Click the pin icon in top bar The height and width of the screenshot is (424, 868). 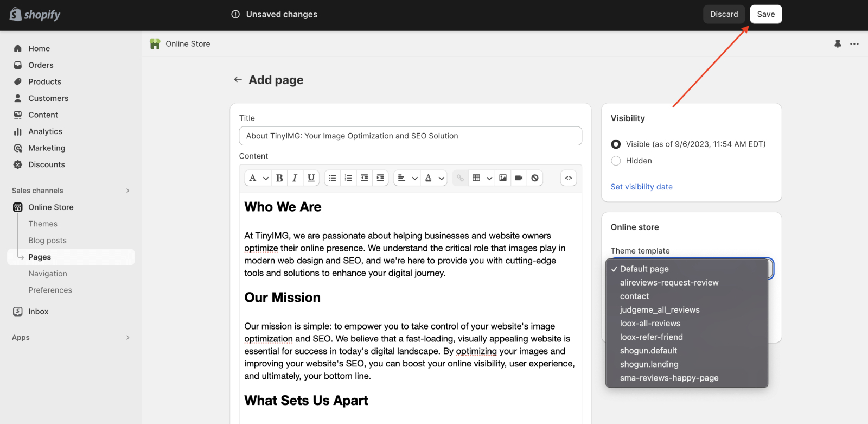[838, 44]
